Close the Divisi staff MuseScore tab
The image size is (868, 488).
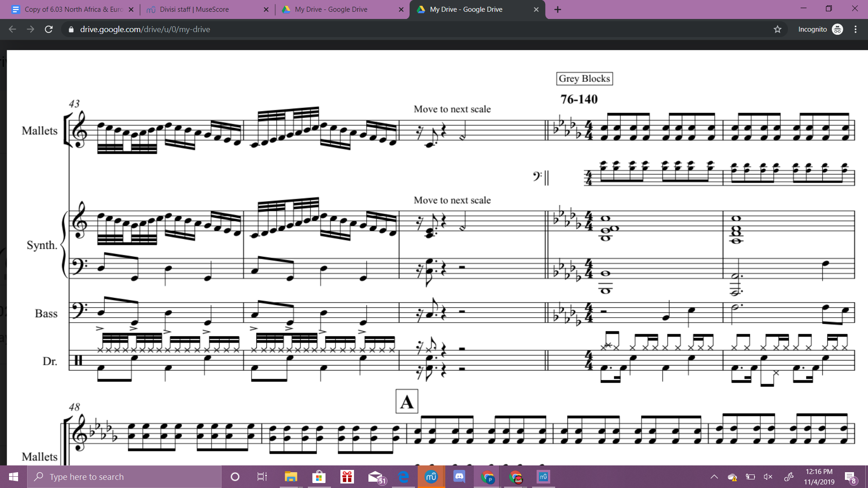[x=266, y=9]
